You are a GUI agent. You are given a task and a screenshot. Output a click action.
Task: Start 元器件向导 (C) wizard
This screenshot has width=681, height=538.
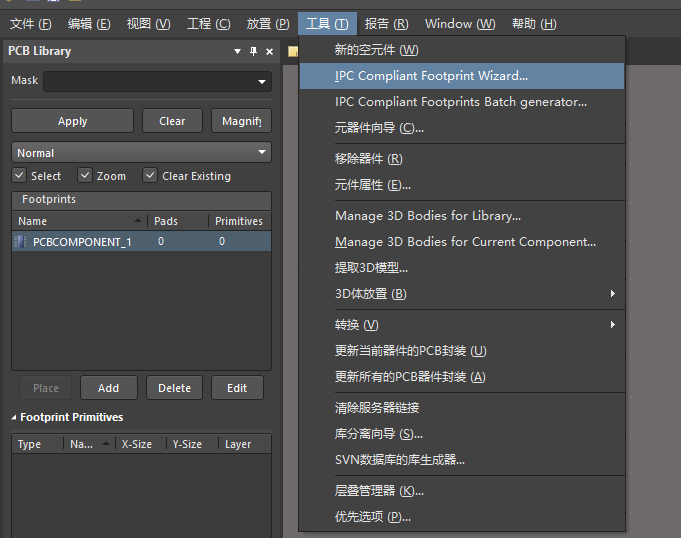[x=462, y=128]
